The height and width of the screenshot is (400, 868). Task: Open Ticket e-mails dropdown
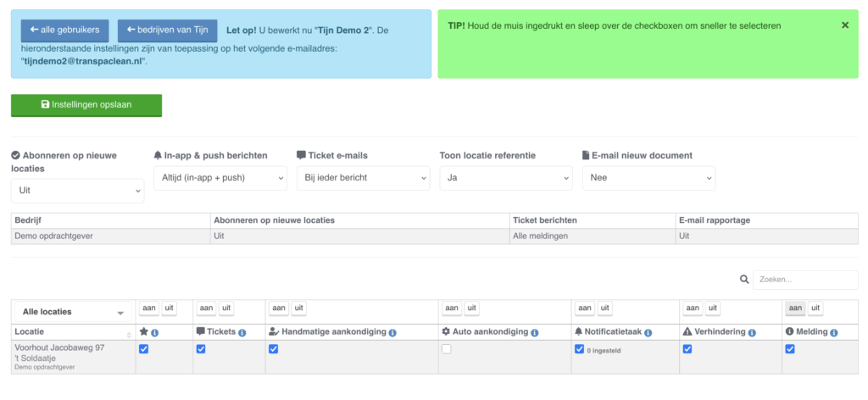[363, 178]
